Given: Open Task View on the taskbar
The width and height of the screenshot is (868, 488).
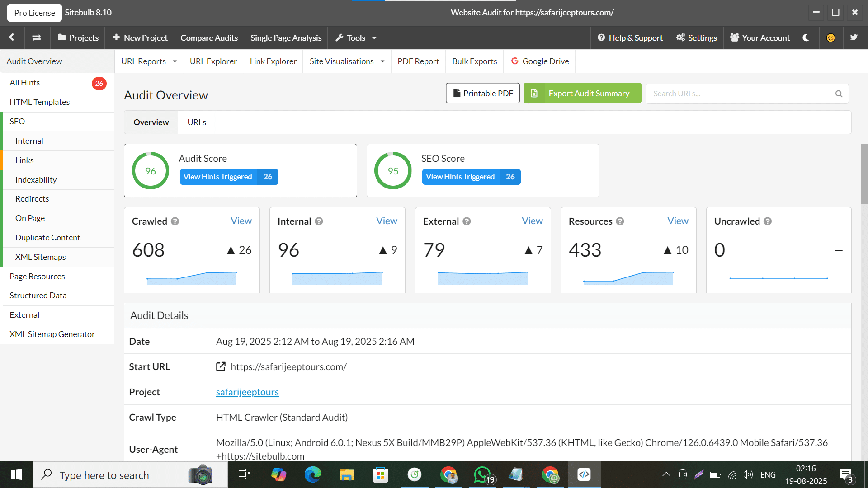Looking at the screenshot, I should point(244,474).
